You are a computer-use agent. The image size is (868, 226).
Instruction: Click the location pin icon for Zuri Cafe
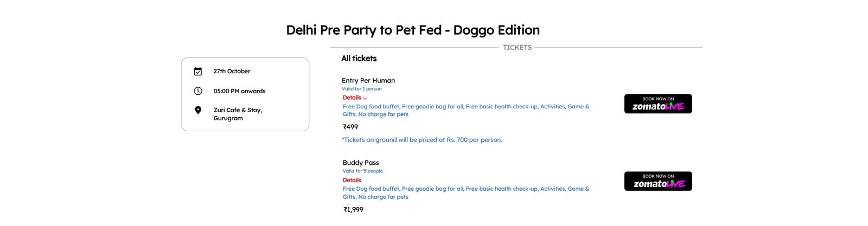click(198, 111)
